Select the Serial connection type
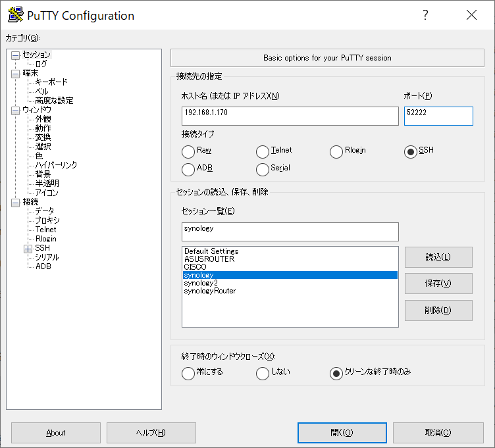Screen dimensions: 495x448 263,170
